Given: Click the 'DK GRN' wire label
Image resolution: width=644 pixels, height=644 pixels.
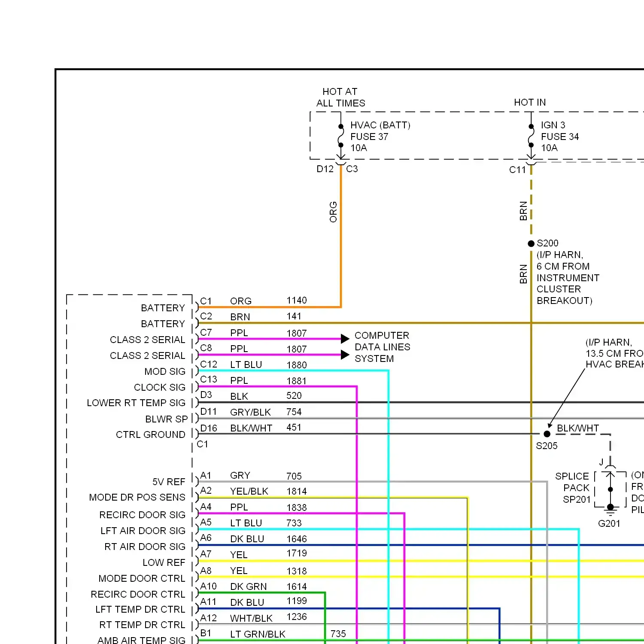Looking at the screenshot, I should 248,586.
